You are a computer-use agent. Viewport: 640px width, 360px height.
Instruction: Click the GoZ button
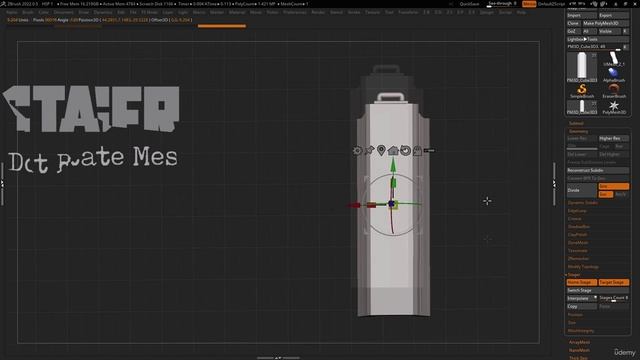[573, 31]
